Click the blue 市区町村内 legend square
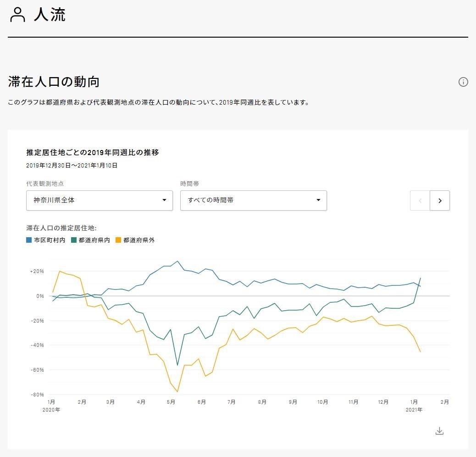 pos(29,240)
